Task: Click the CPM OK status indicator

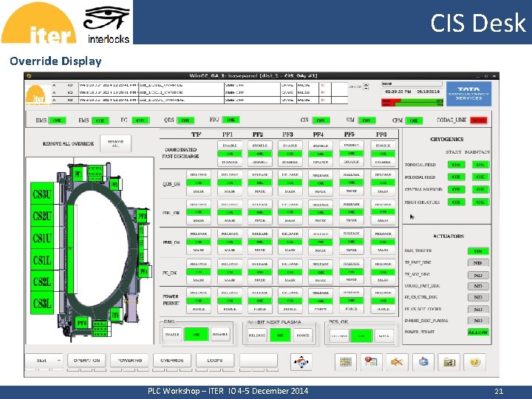Action: (414, 120)
